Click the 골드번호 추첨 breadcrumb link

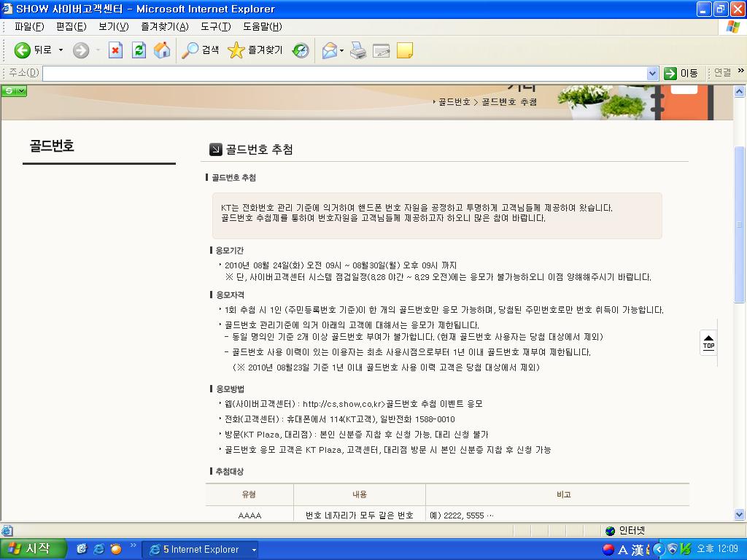tap(509, 102)
